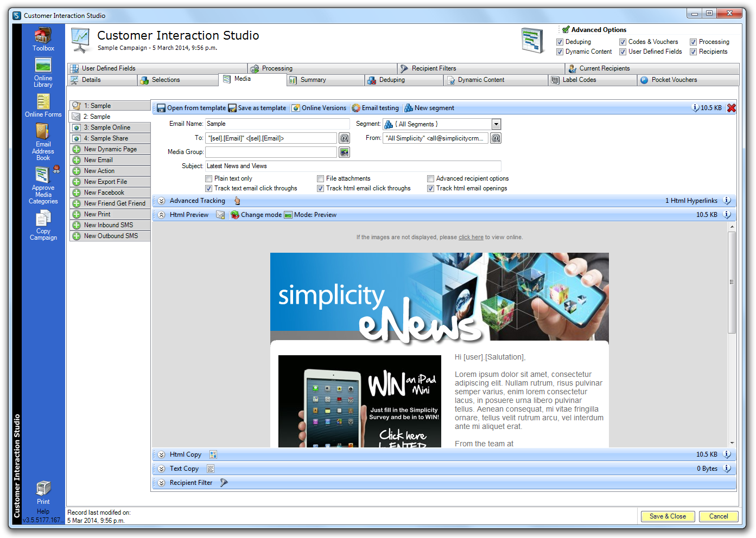
Task: Click the Html Preview vertical scrollbar thumb
Action: point(732,282)
